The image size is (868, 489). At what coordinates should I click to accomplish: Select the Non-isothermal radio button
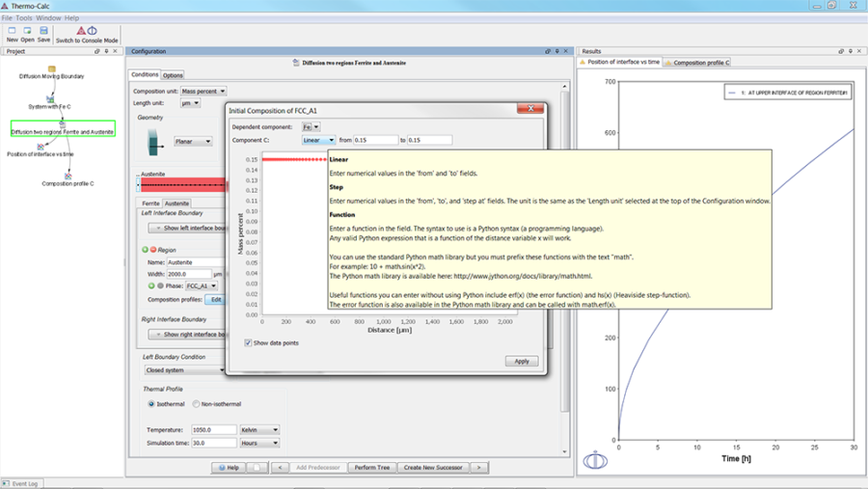tap(196, 404)
